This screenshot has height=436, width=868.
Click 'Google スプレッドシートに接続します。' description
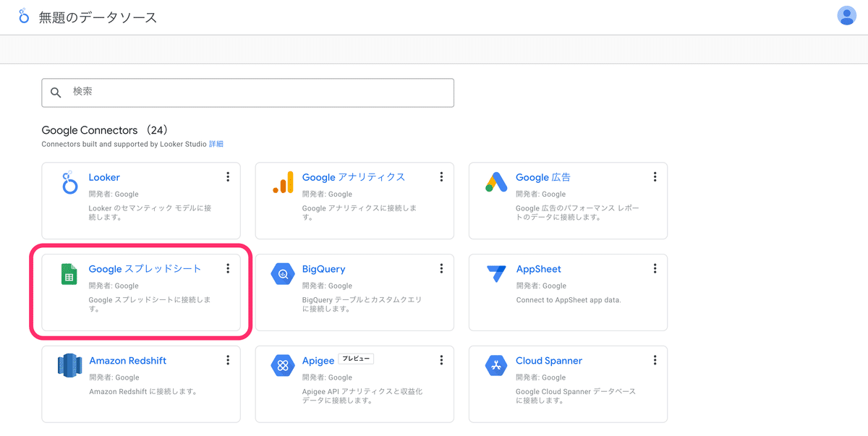pyautogui.click(x=149, y=304)
